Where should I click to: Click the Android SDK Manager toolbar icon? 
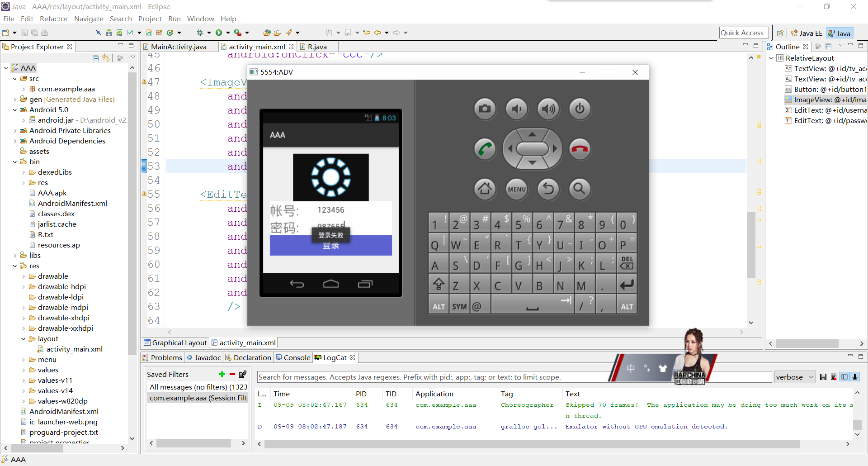[x=109, y=33]
